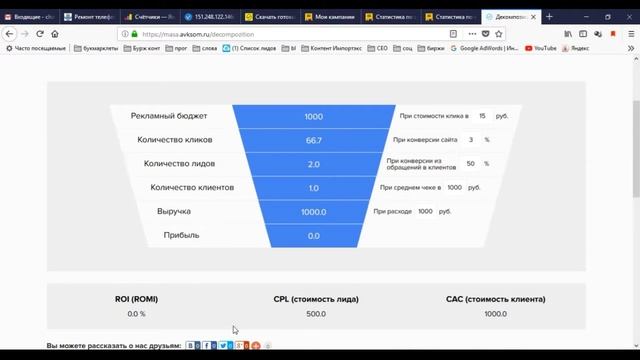640x360 pixels.
Task: Show the sidebar panel icon
Action: [583, 34]
